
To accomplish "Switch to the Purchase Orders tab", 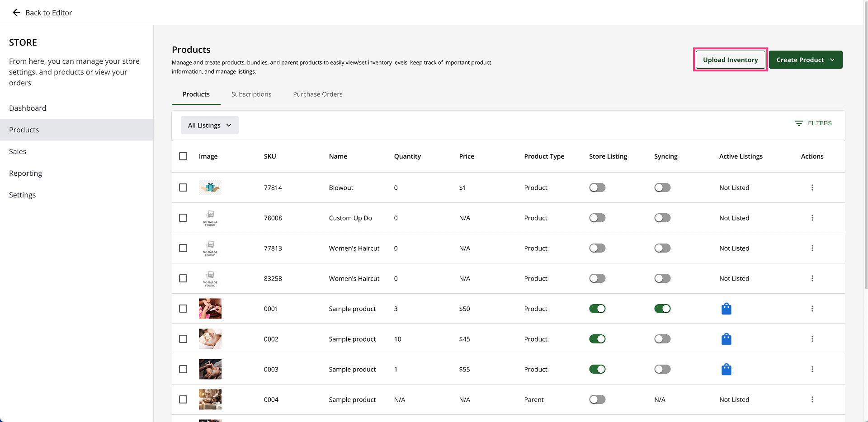I will point(317,94).
